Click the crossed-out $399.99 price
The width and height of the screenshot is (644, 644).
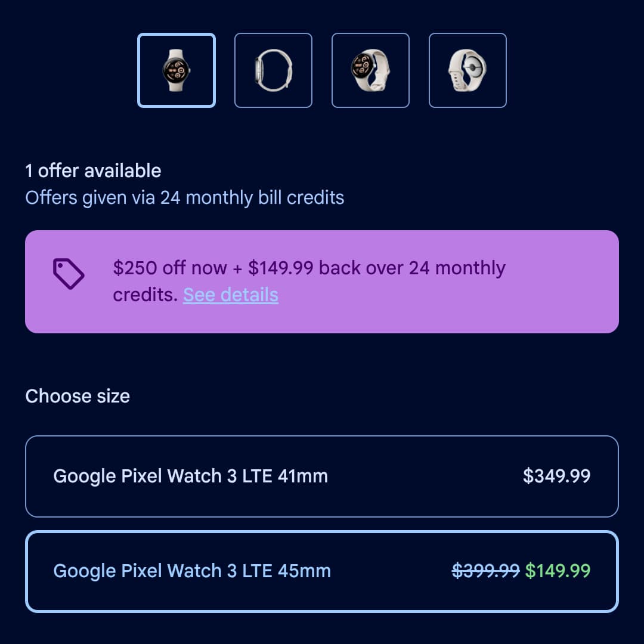486,571
